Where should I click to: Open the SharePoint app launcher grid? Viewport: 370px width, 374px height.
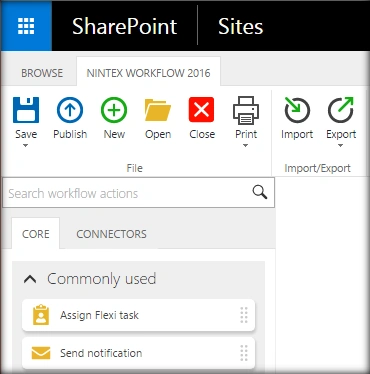26,26
